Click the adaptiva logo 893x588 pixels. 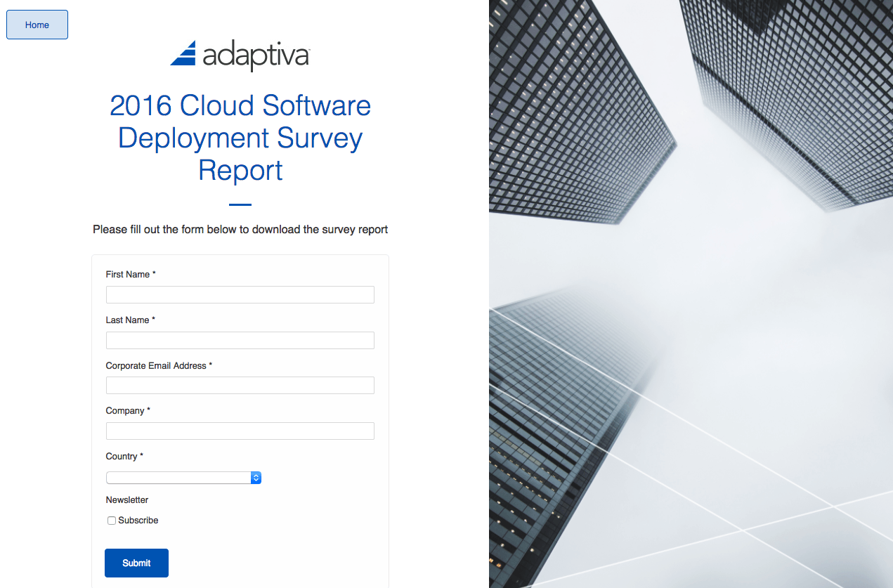click(240, 55)
